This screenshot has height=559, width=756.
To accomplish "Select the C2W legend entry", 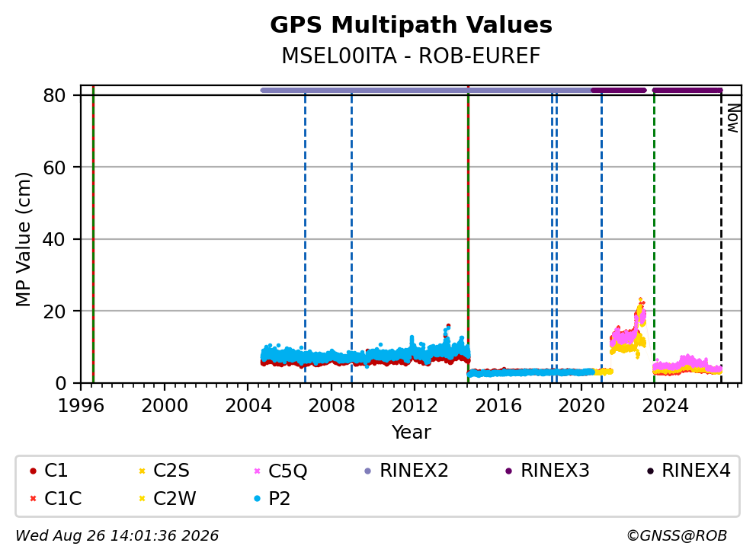I will (167, 498).
